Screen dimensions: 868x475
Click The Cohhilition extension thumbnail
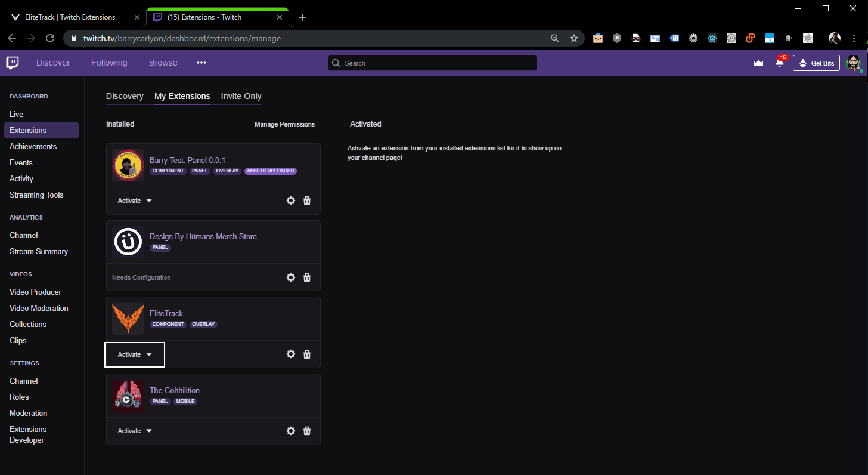(x=128, y=396)
